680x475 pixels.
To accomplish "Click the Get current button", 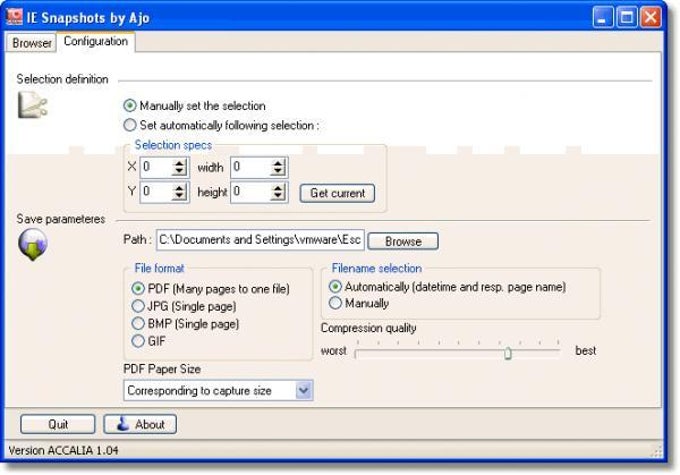I will (x=337, y=193).
